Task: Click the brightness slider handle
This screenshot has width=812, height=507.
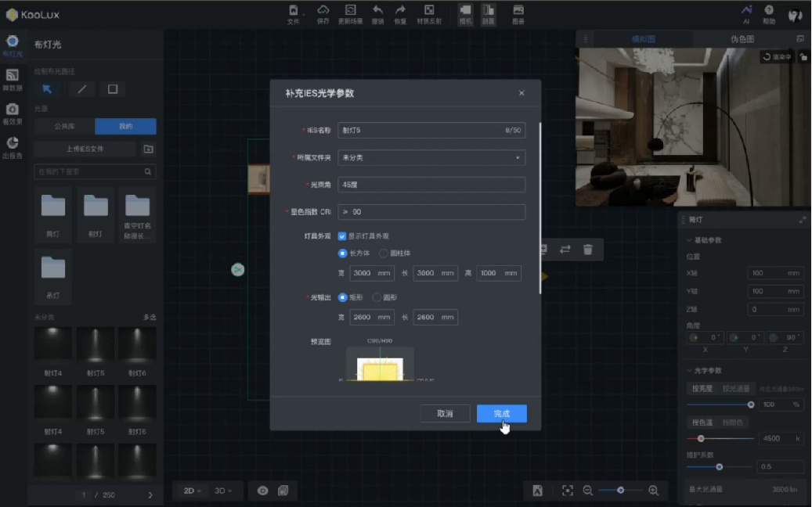Action: click(751, 405)
